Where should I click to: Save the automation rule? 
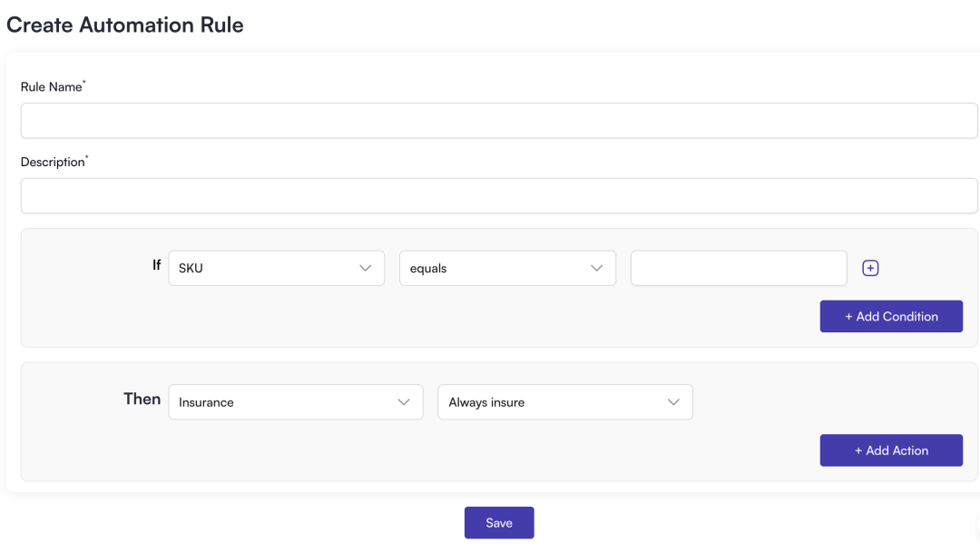[x=499, y=522]
